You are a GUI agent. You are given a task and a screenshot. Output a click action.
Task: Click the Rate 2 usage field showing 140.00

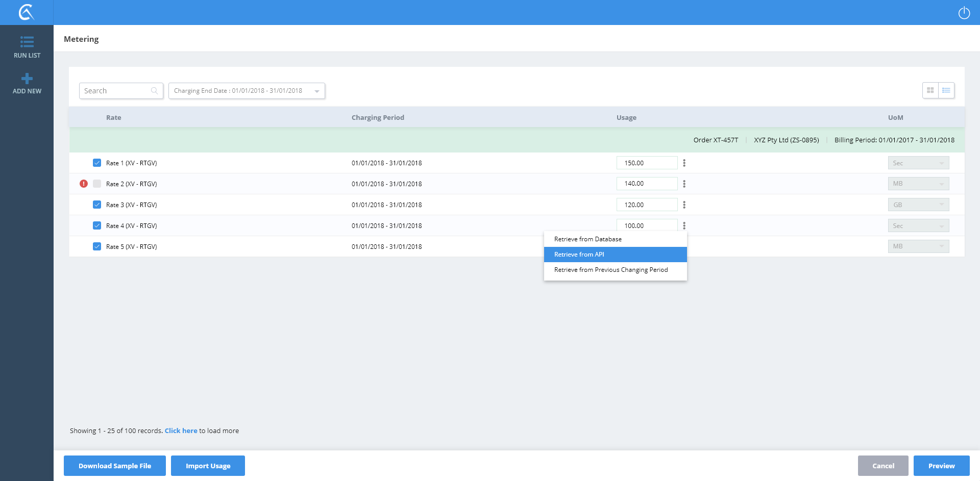(647, 184)
